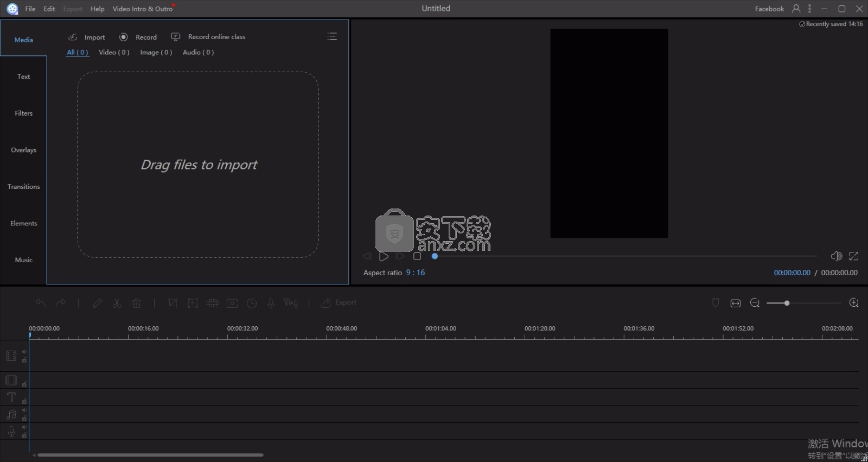
Task: Select the Crop tool
Action: [x=173, y=303]
